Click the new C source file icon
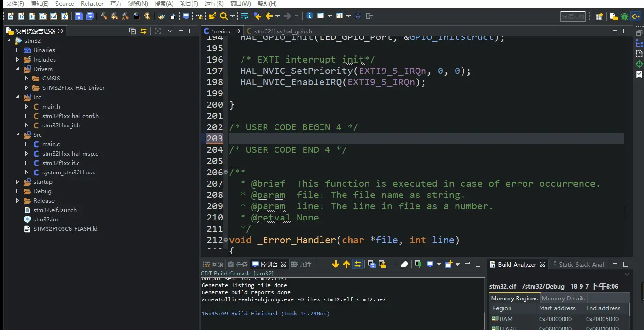 (10, 16)
